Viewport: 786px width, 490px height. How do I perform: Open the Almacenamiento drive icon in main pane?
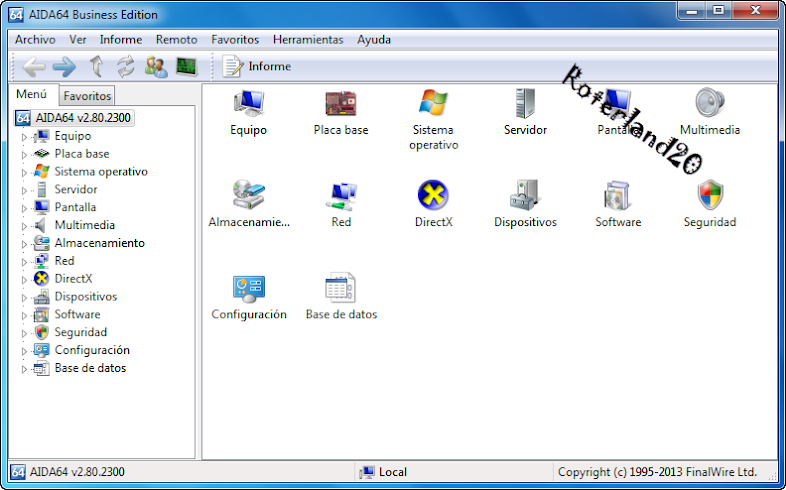click(249, 194)
